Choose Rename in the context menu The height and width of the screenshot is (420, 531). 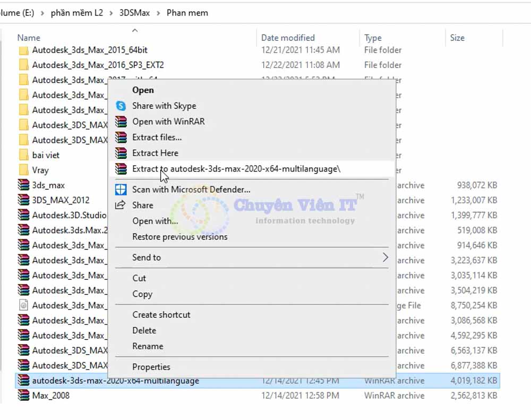click(148, 346)
